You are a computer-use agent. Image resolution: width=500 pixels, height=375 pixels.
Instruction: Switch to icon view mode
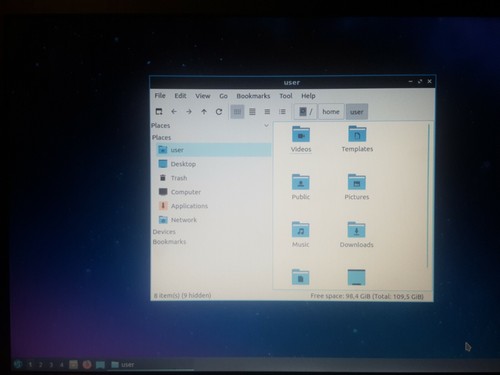click(237, 112)
